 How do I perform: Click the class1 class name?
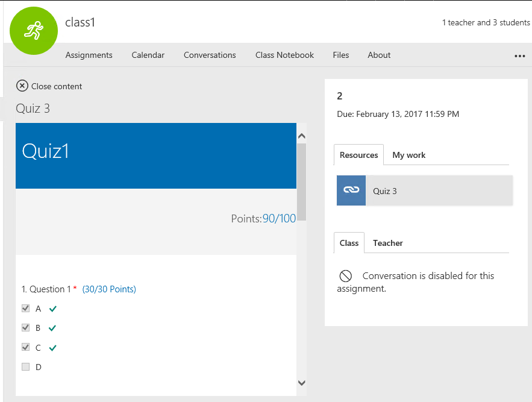pyautogui.click(x=80, y=22)
